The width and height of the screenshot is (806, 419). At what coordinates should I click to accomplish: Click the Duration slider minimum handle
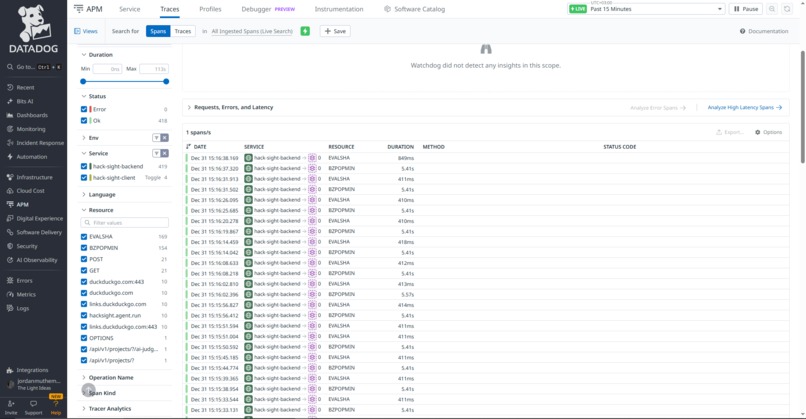pyautogui.click(x=83, y=81)
